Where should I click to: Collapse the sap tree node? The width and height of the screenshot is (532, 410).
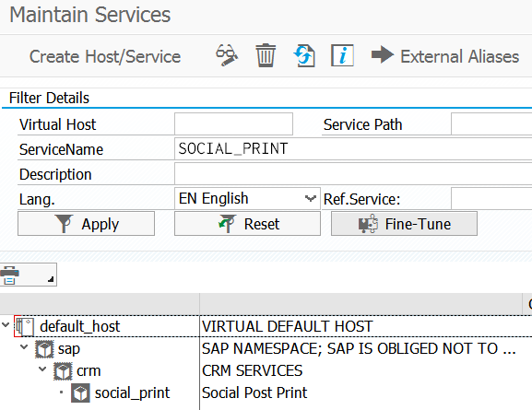point(24,347)
